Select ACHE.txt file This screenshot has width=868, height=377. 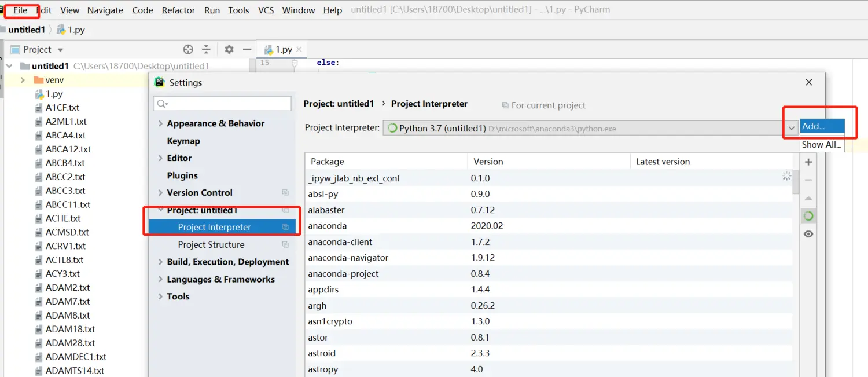63,218
